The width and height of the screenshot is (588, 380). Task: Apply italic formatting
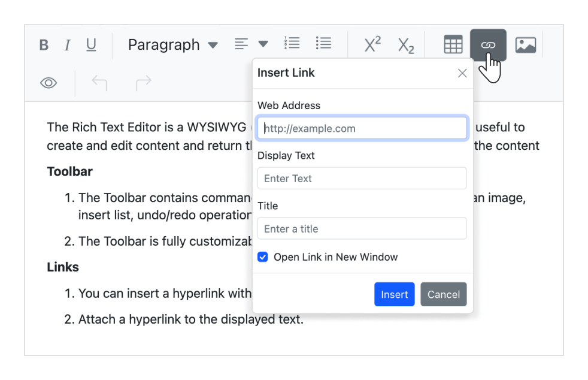point(67,44)
